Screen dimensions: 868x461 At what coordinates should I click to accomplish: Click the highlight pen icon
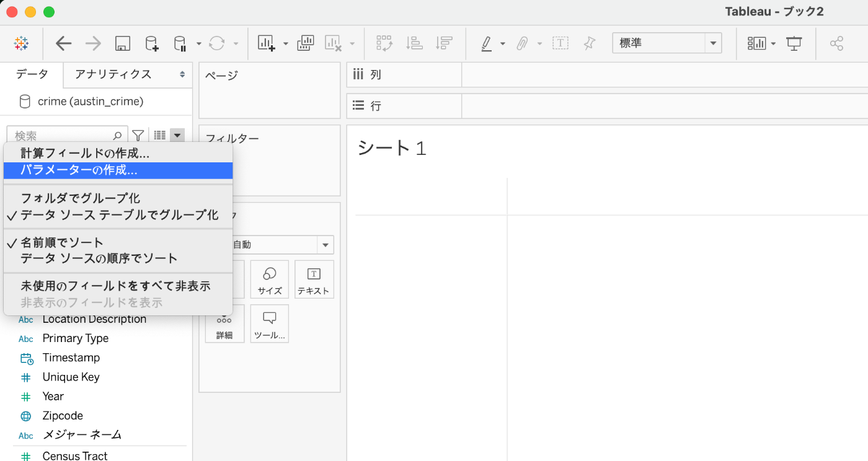[486, 43]
